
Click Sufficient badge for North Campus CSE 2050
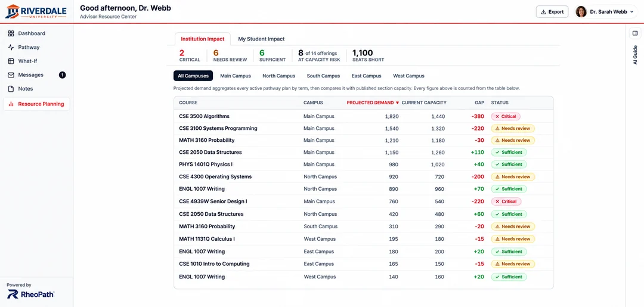pos(509,214)
